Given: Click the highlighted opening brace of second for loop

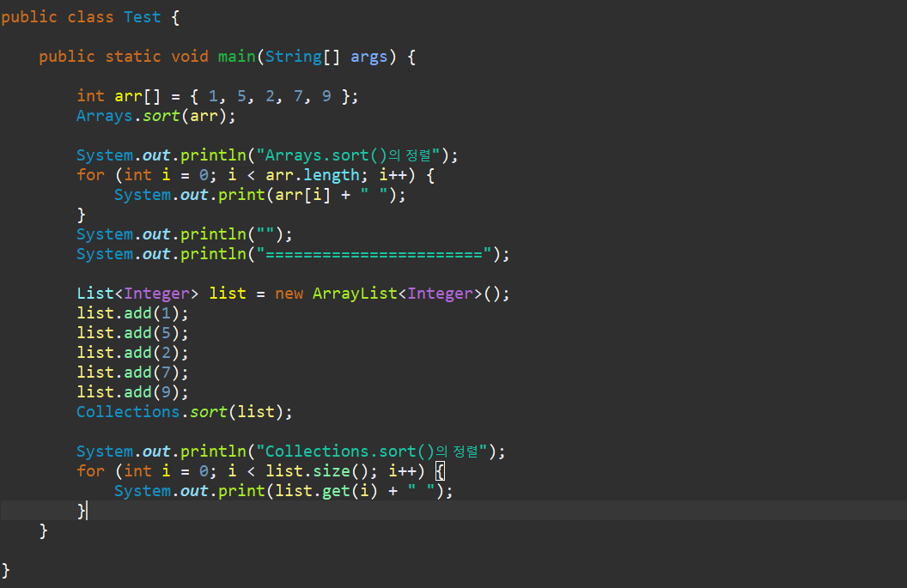Looking at the screenshot, I should click(x=441, y=472).
